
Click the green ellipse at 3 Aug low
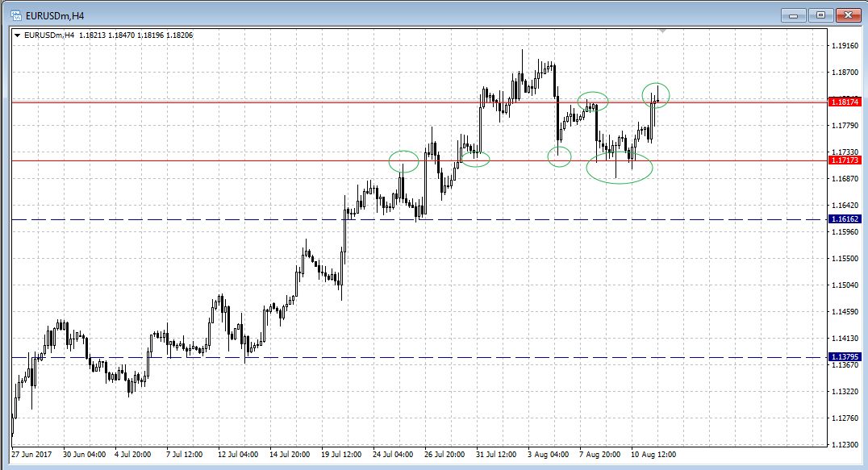click(x=559, y=156)
